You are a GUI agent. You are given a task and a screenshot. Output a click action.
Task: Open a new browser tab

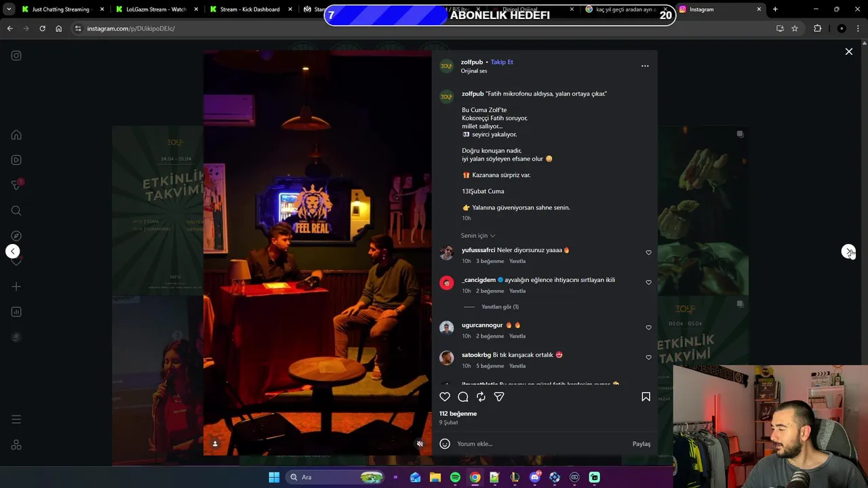pyautogui.click(x=775, y=9)
